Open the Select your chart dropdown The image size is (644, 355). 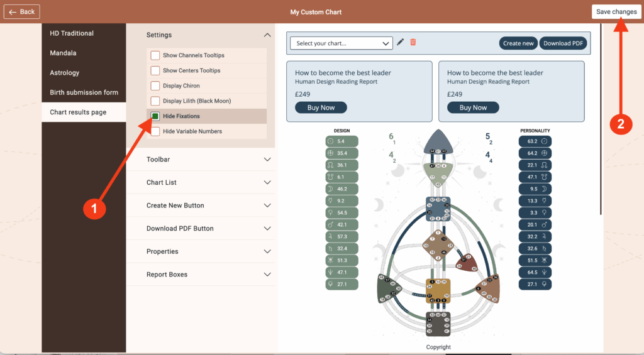tap(341, 43)
